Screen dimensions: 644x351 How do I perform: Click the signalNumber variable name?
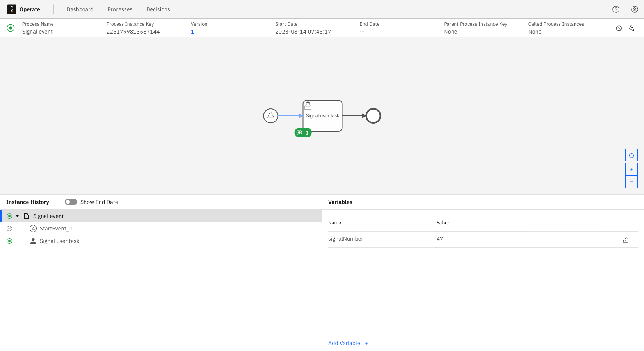tap(346, 239)
